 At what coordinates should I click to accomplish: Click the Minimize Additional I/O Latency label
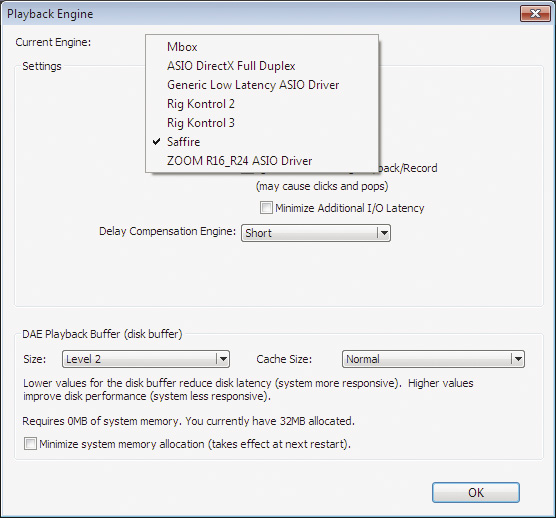point(350,208)
